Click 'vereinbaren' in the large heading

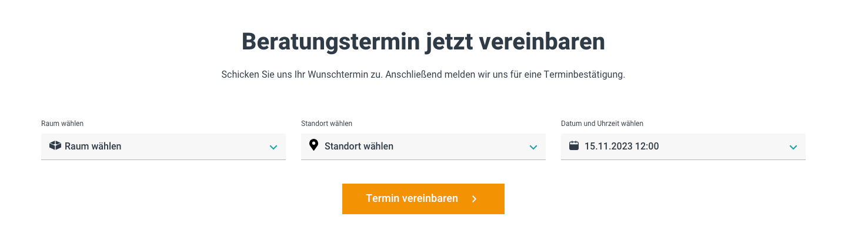542,42
